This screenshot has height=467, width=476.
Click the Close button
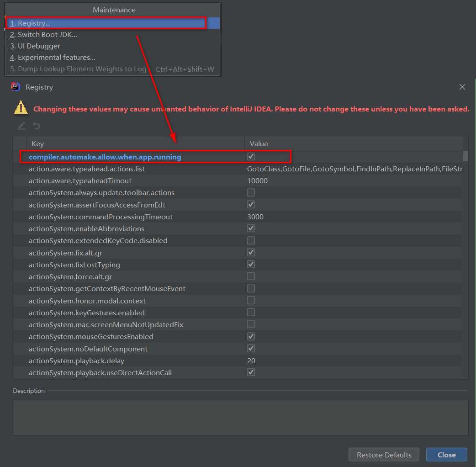click(x=447, y=455)
